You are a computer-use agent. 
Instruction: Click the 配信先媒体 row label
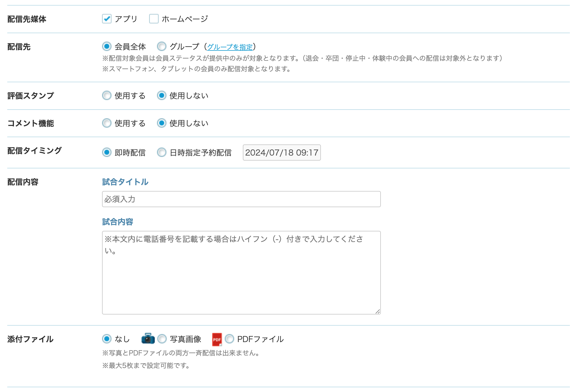pos(27,19)
